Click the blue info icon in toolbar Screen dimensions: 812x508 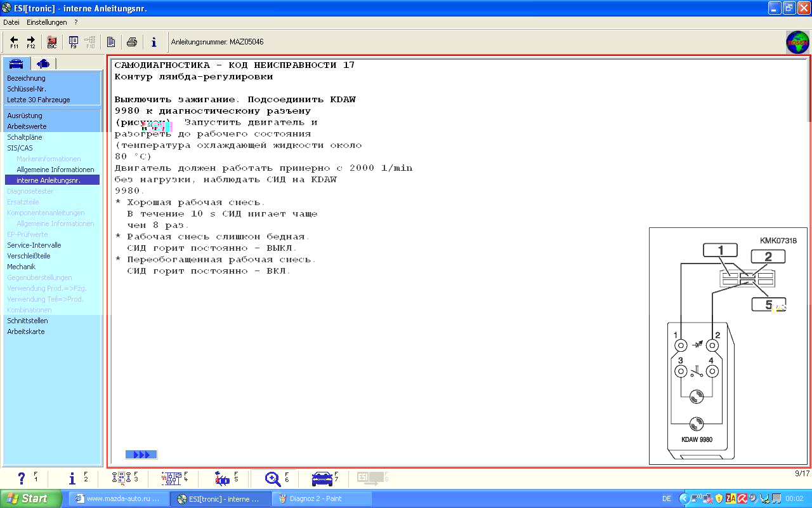pyautogui.click(x=154, y=42)
